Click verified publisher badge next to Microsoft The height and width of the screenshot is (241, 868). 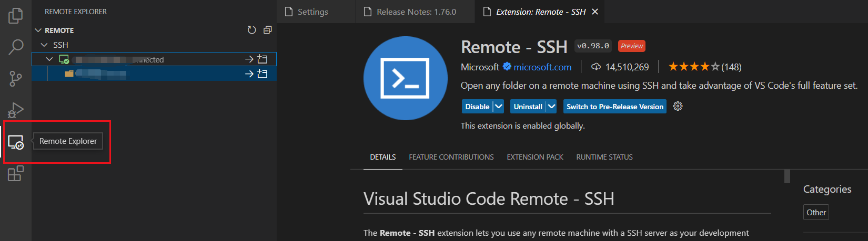507,67
